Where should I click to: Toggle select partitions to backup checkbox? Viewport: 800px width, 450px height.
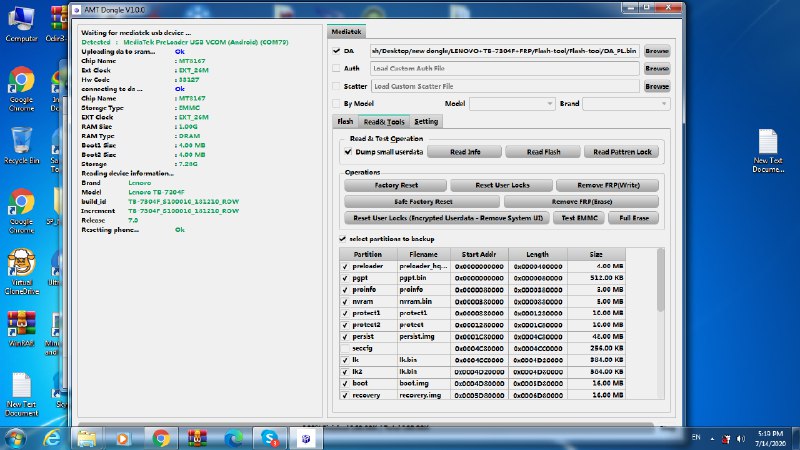342,239
